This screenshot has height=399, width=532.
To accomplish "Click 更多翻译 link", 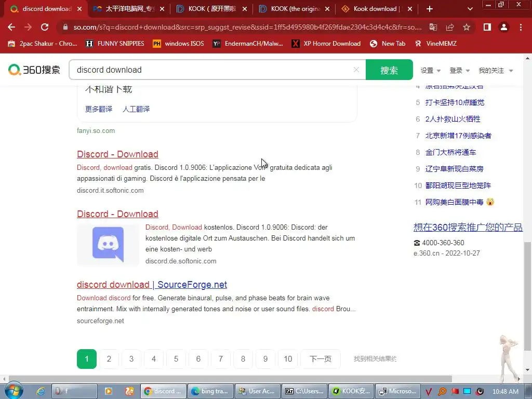I will pyautogui.click(x=99, y=109).
